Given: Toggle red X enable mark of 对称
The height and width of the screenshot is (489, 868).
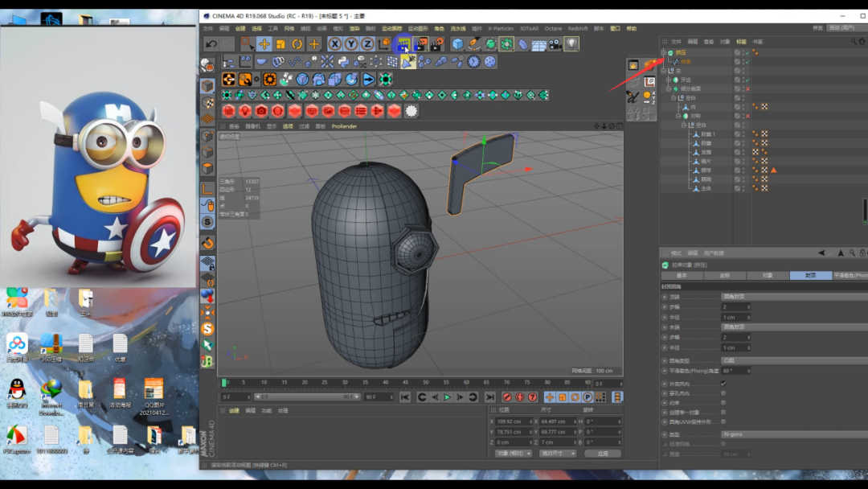Looking at the screenshot, I should point(748,117).
